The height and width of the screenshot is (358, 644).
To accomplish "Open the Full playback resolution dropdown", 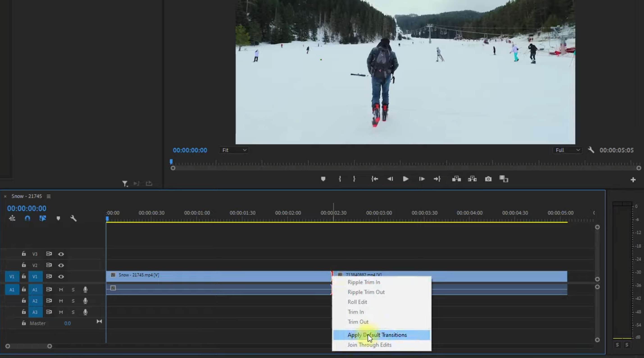I will point(567,150).
